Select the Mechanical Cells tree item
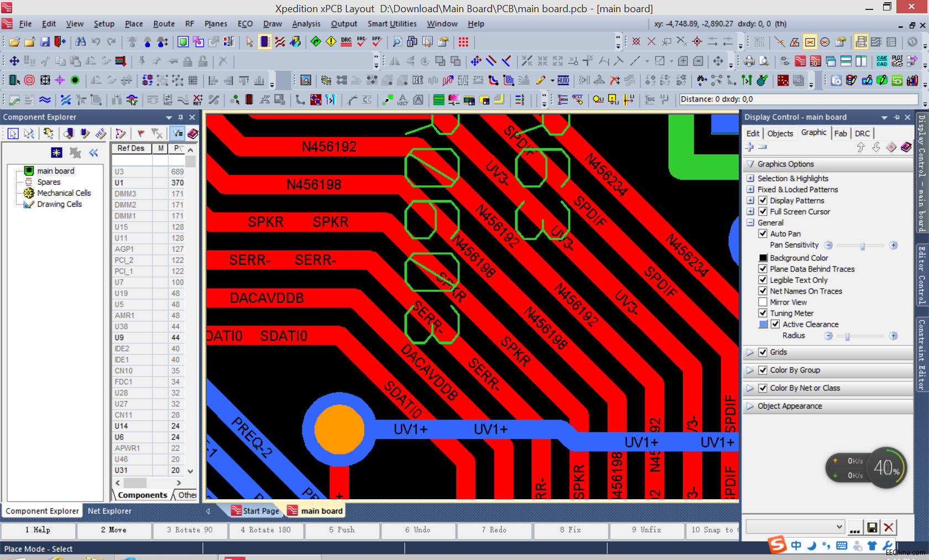Screen dimensions: 929x560 [64, 193]
